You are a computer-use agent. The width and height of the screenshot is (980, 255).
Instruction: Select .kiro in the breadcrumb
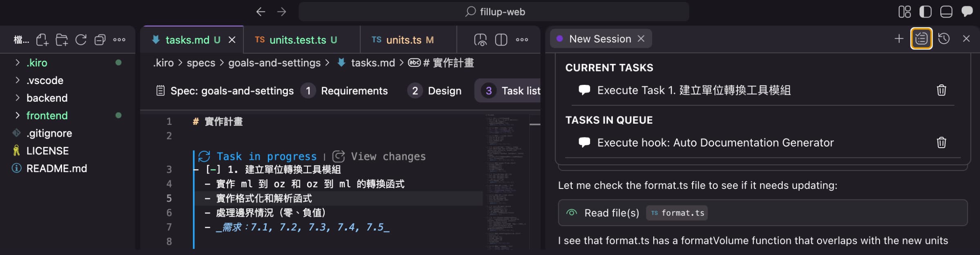[x=163, y=63]
